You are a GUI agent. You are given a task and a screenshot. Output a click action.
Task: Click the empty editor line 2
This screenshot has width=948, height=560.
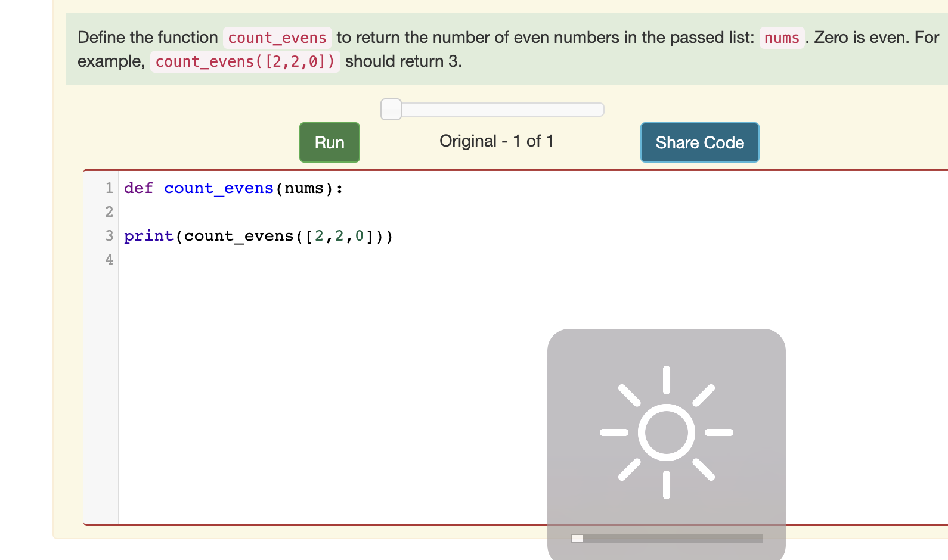click(x=533, y=212)
